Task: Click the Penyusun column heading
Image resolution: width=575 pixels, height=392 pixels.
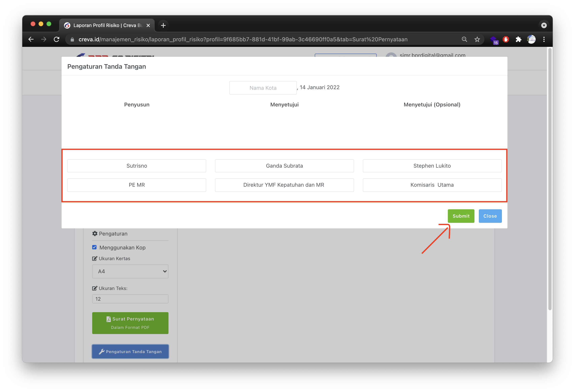Action: (x=136, y=105)
